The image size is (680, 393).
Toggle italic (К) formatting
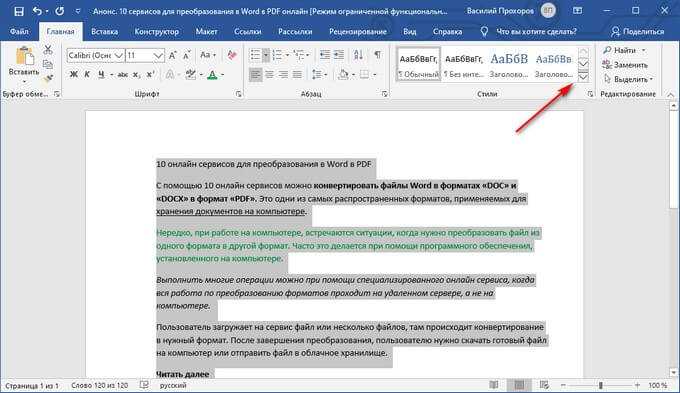tap(87, 75)
